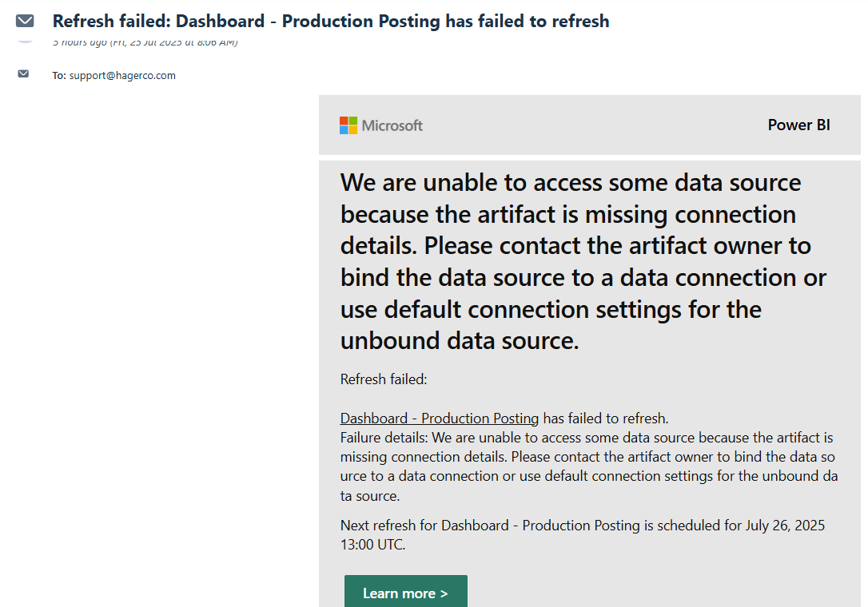This screenshot has height=607, width=868.
Task: Select the "Refresh failed: Dashboard" subject title
Action: pos(331,21)
